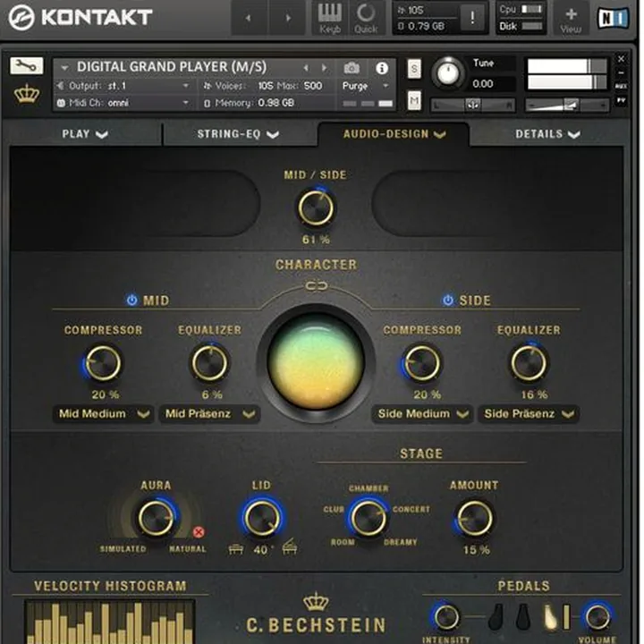This screenshot has height=644, width=644.
Task: Click the C. Bechstein crown logo
Action: tap(316, 602)
